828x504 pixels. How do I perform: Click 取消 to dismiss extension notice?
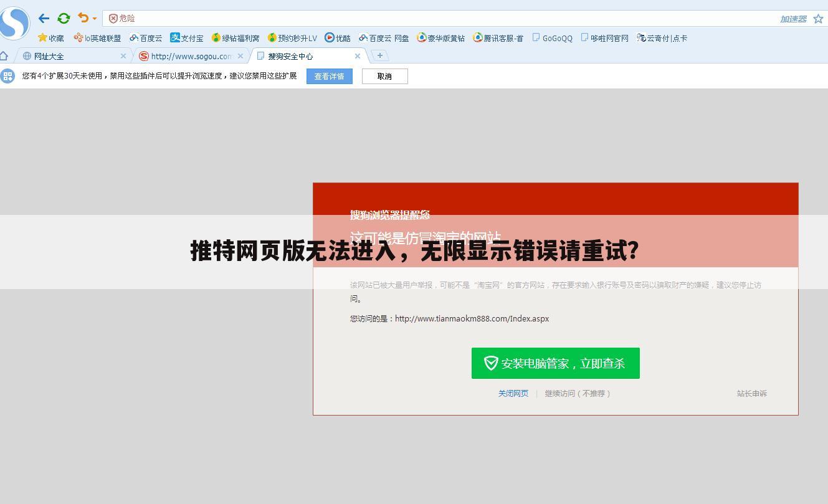click(384, 76)
